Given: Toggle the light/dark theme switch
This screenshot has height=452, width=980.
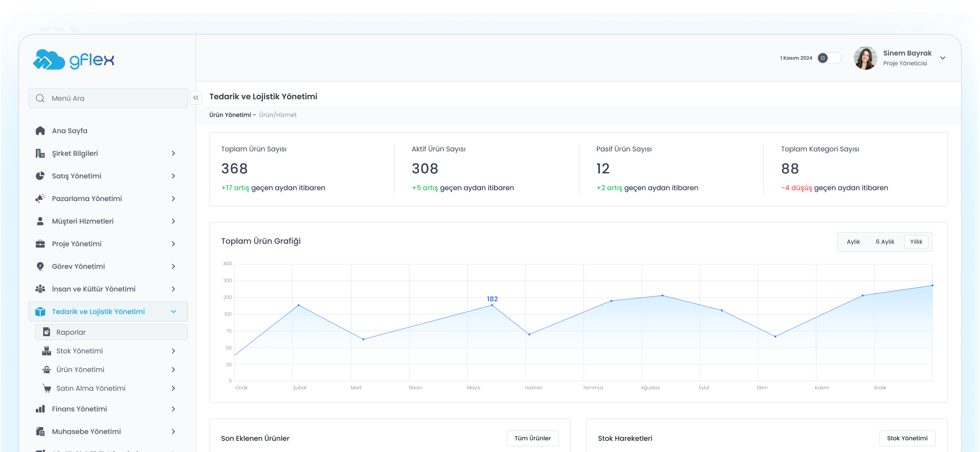Looking at the screenshot, I should 828,58.
